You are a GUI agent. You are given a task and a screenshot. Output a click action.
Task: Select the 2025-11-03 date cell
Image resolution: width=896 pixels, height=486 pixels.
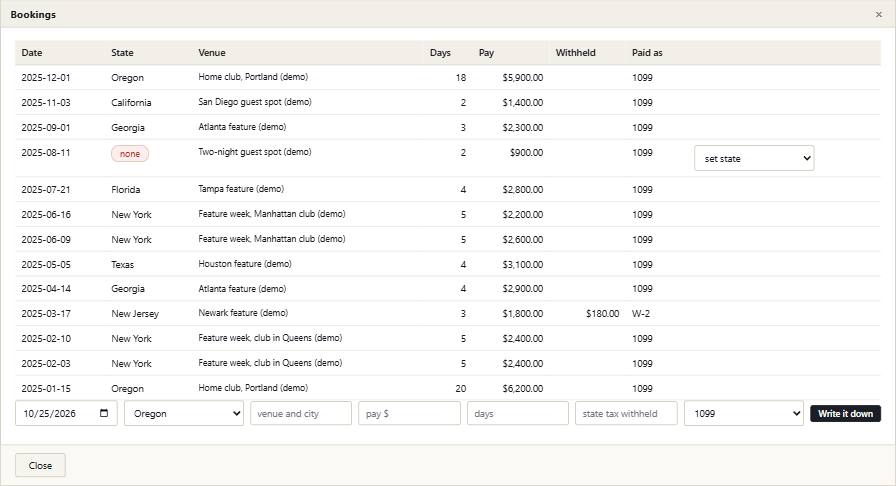[46, 102]
